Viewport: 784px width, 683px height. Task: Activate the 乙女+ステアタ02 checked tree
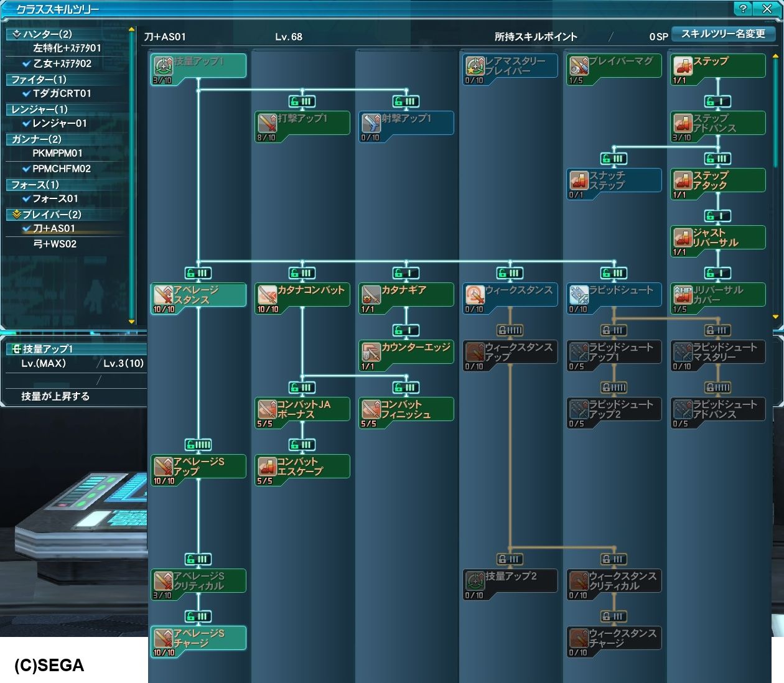[x=62, y=63]
